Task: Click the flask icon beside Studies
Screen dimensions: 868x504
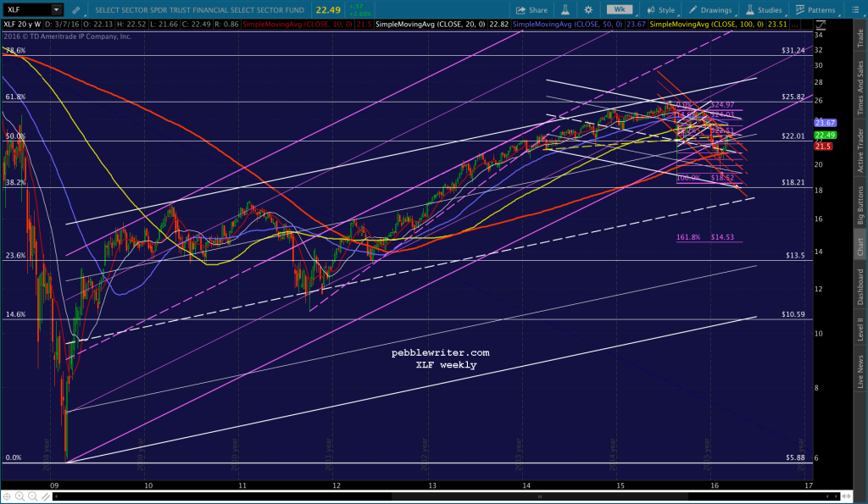Action: (x=750, y=10)
